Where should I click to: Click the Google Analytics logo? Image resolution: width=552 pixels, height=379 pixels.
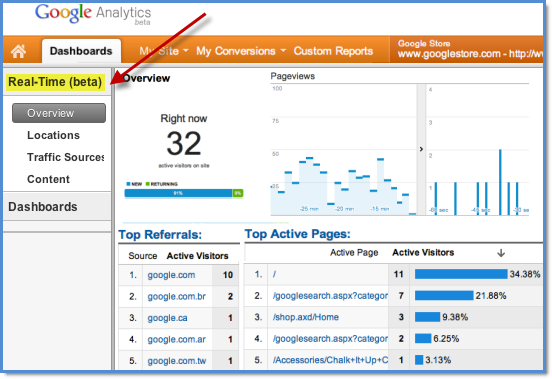(93, 14)
